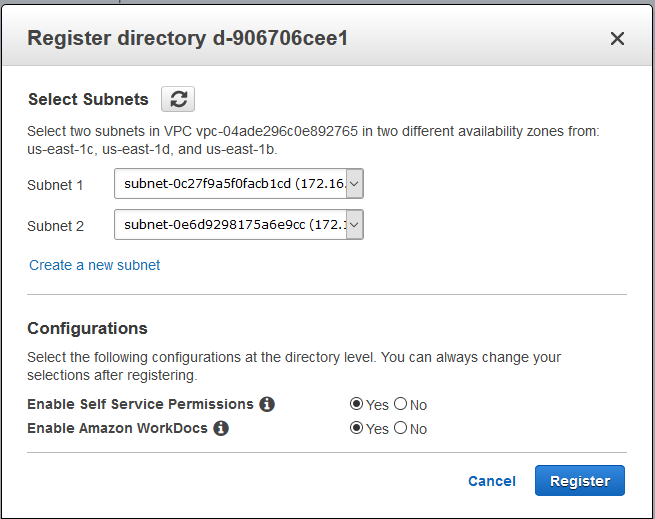Follow the Create a new subnet link
Viewport: 655px width, 519px height.
(95, 265)
